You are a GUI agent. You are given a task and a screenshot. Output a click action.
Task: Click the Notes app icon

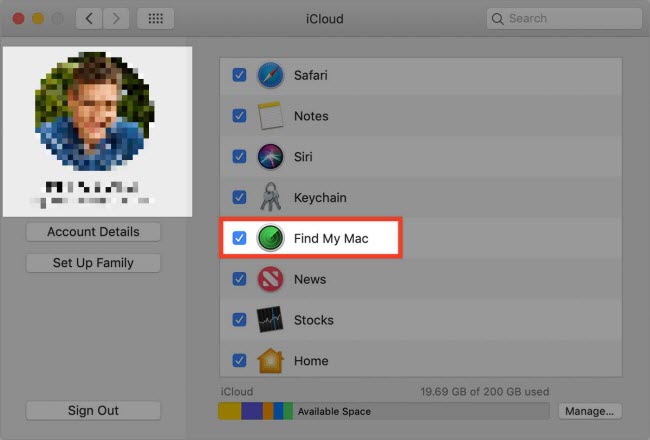click(271, 116)
